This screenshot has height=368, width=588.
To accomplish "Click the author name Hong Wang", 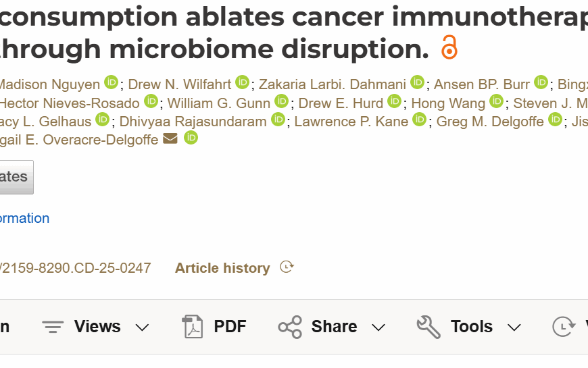I will click(x=448, y=103).
